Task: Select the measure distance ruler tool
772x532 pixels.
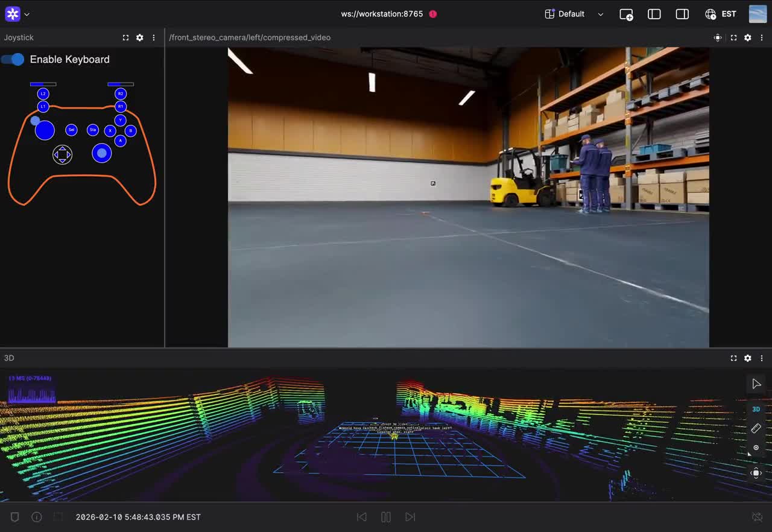Action: click(x=756, y=428)
